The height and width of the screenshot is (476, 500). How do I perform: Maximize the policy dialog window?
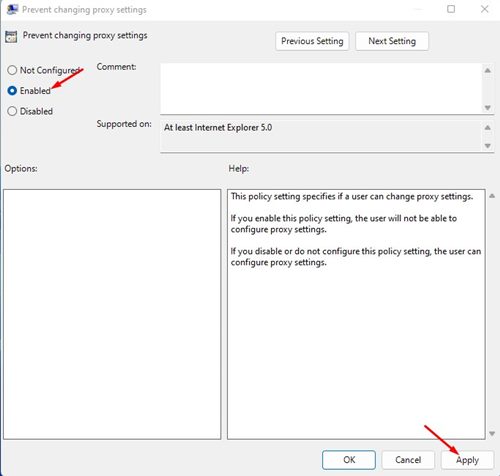click(x=451, y=9)
